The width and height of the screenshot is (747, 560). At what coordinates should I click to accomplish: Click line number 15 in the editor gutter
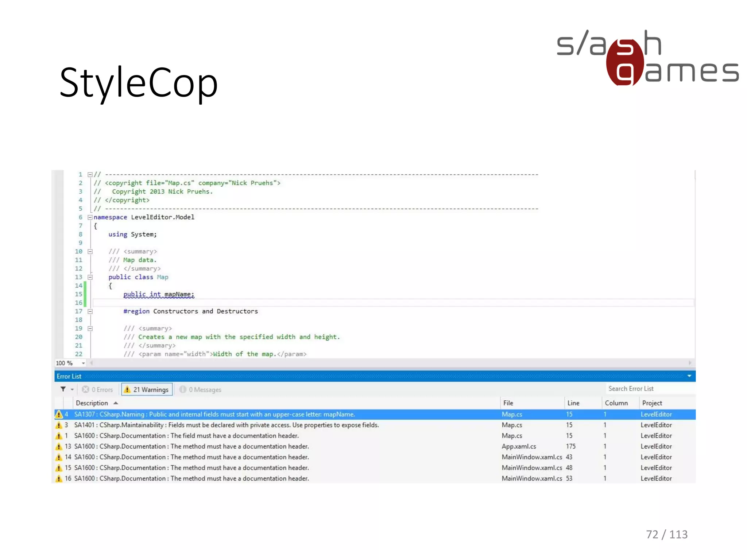78,294
